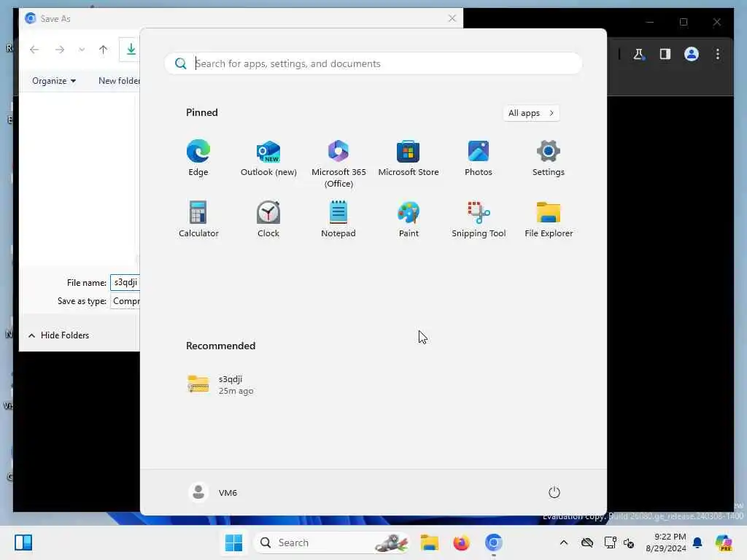This screenshot has height=560, width=747.
Task: Click the muted volume tray icon
Action: [629, 542]
